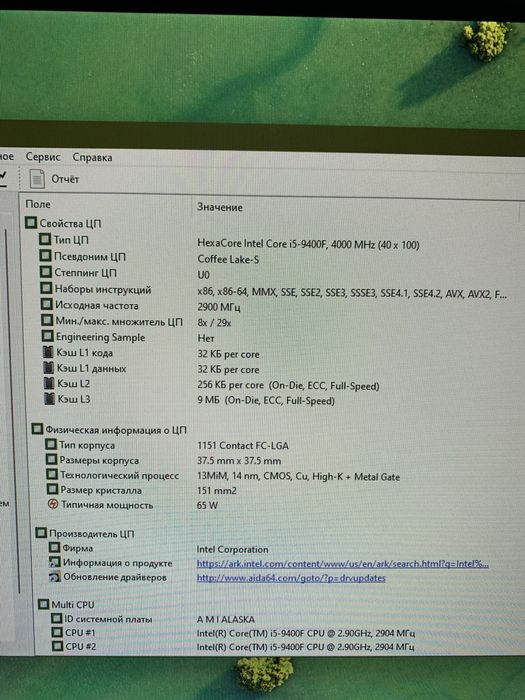Select the Производитель ЦП group icon
This screenshot has height=700, width=525.
41,533
